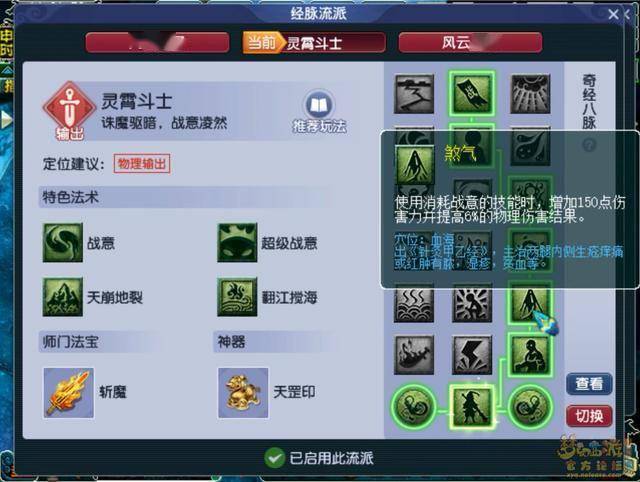Click the 斩魔 flaming sword treasure icon
This screenshot has height=482, width=640.
(69, 393)
